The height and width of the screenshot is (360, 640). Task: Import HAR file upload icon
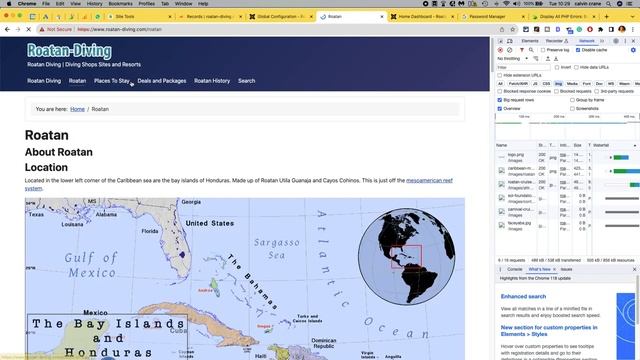(548, 59)
